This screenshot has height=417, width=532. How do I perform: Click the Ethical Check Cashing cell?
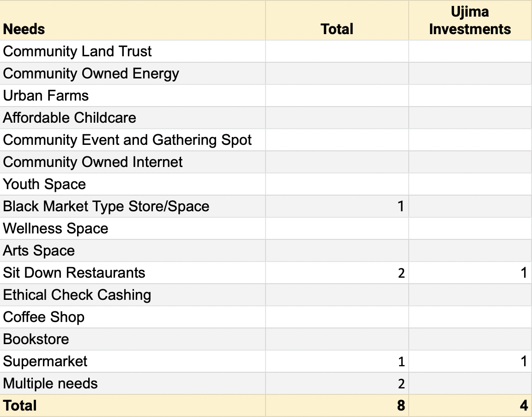(77, 295)
